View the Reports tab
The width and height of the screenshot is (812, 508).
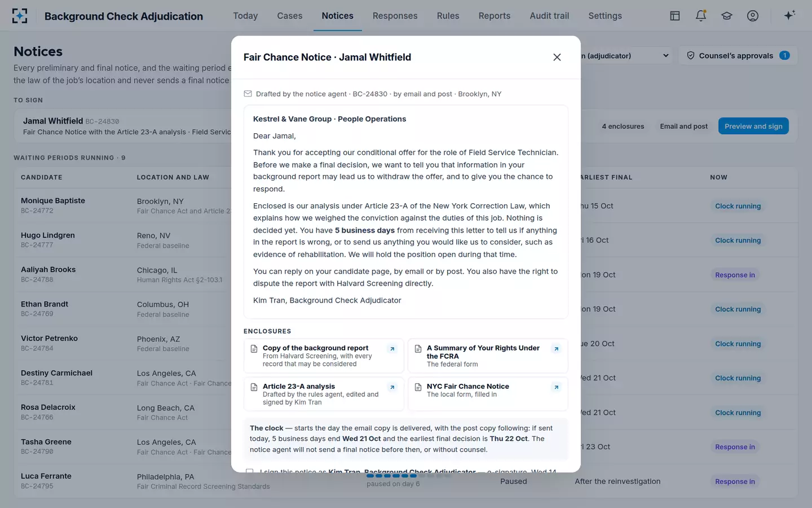click(495, 16)
